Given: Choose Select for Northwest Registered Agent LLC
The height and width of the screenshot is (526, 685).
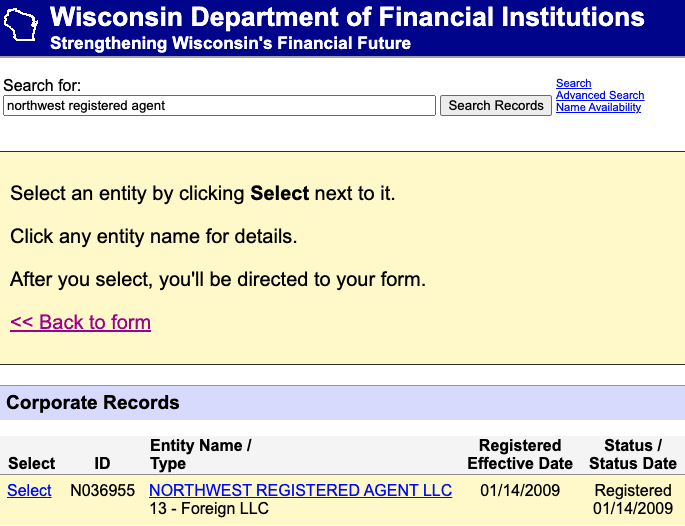Looking at the screenshot, I should (29, 490).
